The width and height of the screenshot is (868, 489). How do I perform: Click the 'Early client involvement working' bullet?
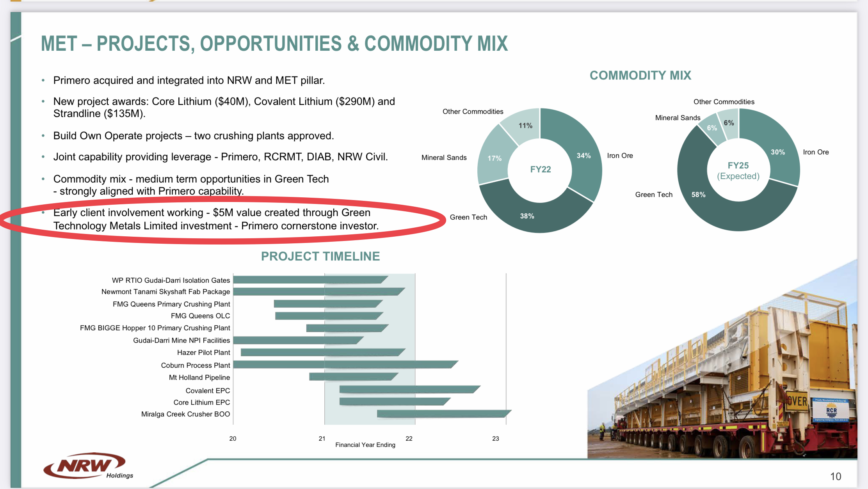(216, 219)
